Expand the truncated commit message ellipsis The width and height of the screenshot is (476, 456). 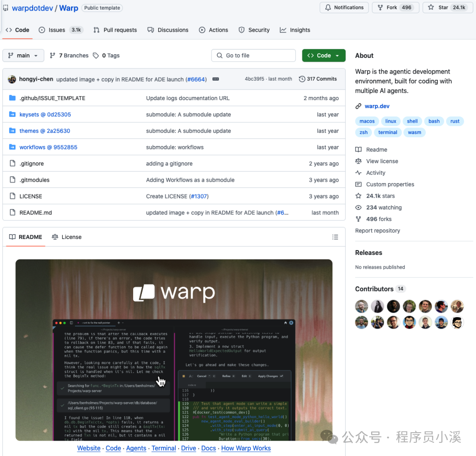(x=216, y=79)
